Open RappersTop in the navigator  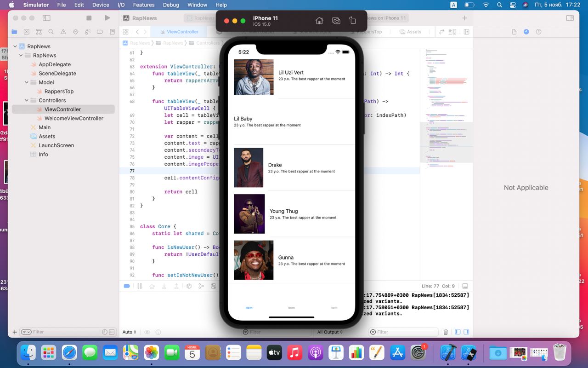point(59,92)
